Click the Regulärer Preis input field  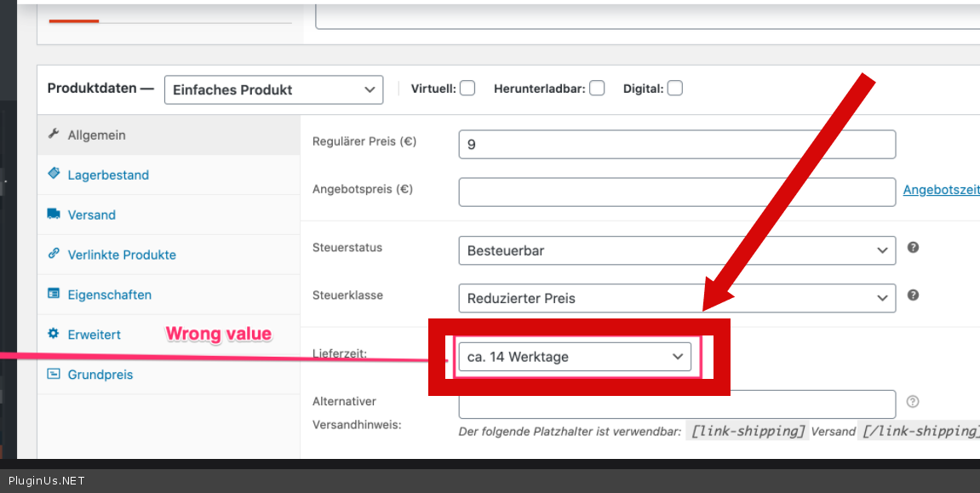coord(677,145)
